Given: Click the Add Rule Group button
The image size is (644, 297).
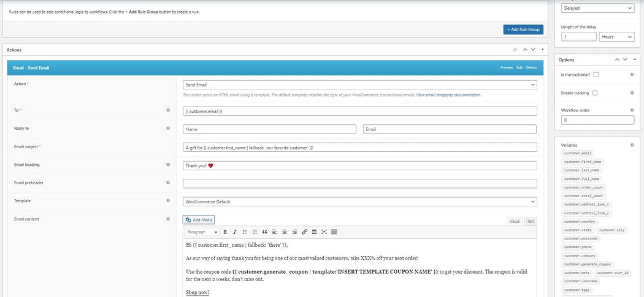Looking at the screenshot, I should coord(523,29).
